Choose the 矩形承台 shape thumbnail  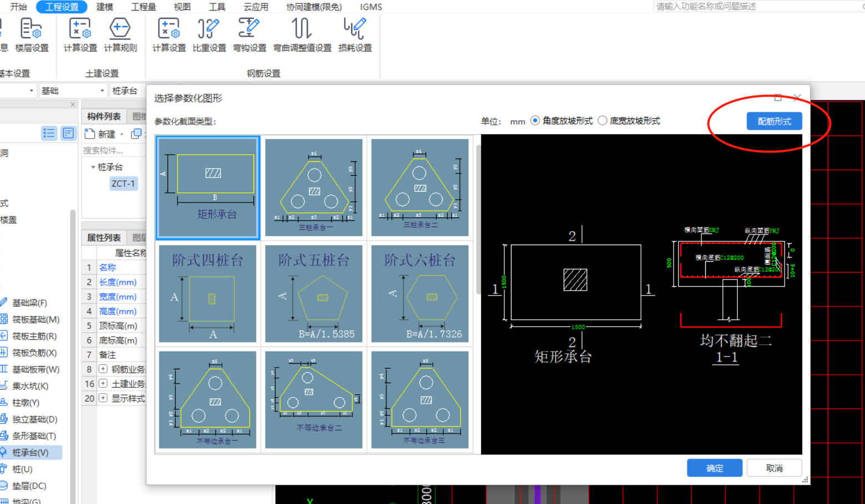tap(208, 187)
